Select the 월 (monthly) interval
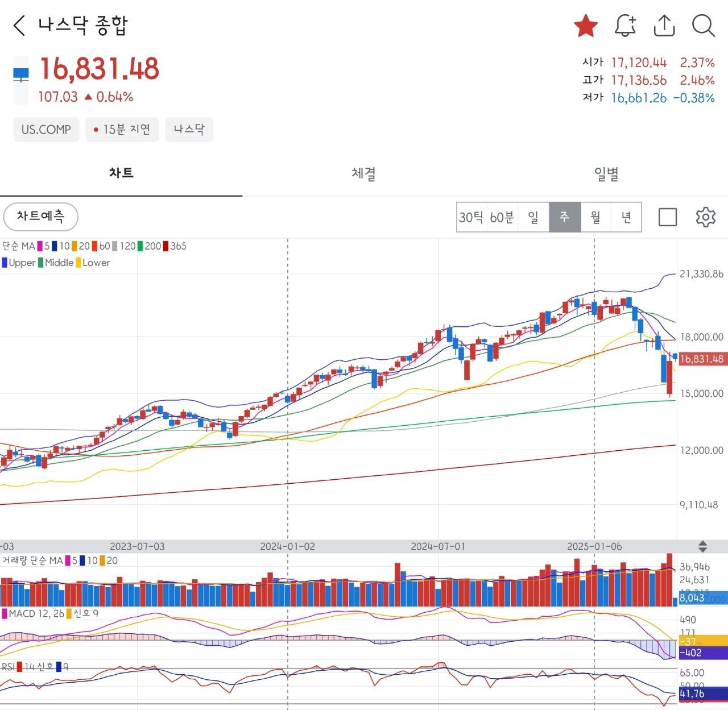Image resolution: width=728 pixels, height=710 pixels. tap(595, 217)
